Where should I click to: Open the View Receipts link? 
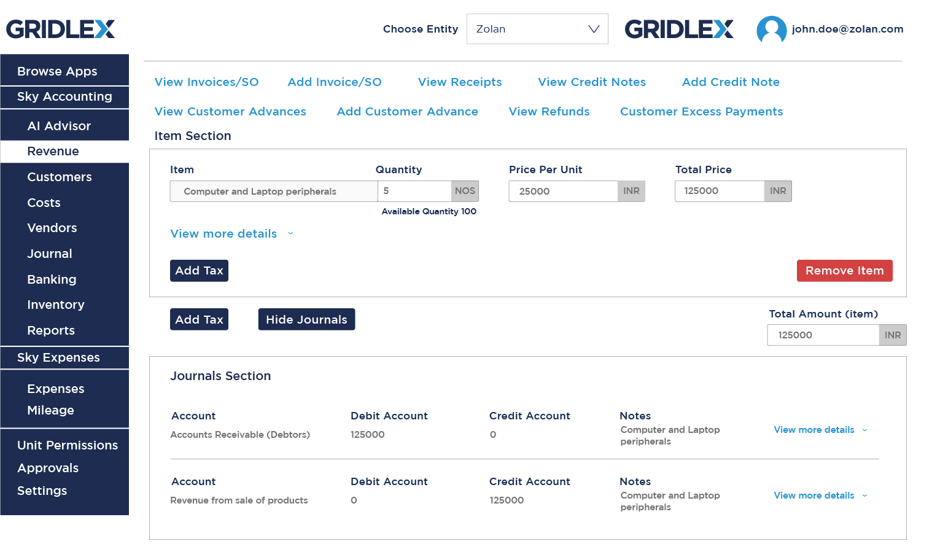[x=460, y=82]
